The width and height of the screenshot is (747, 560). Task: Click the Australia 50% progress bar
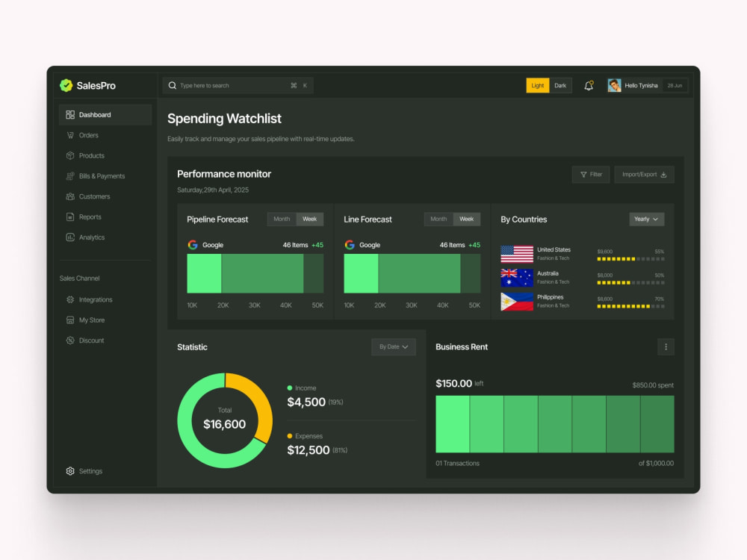pos(630,283)
